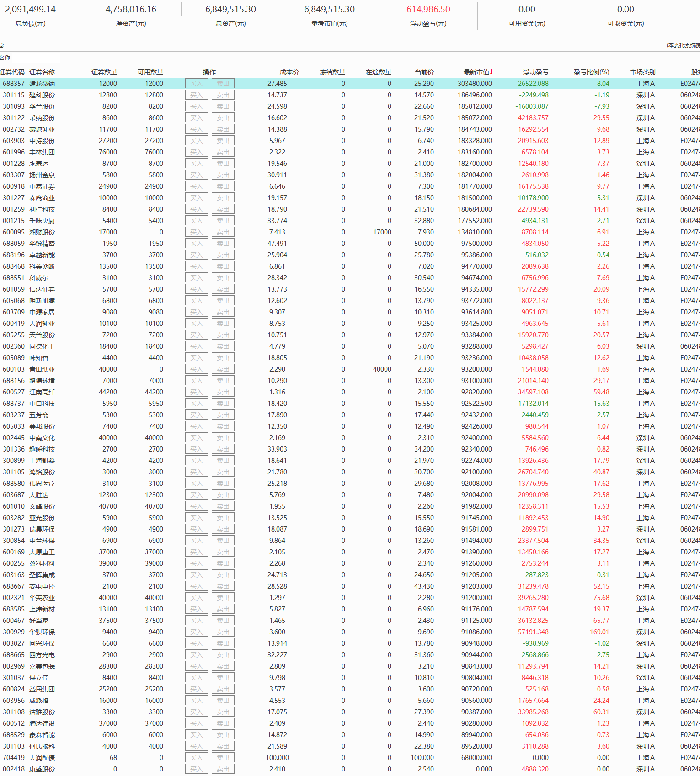Select the 趣睡科技 row name
This screenshot has width=700, height=776.
coord(42,449)
